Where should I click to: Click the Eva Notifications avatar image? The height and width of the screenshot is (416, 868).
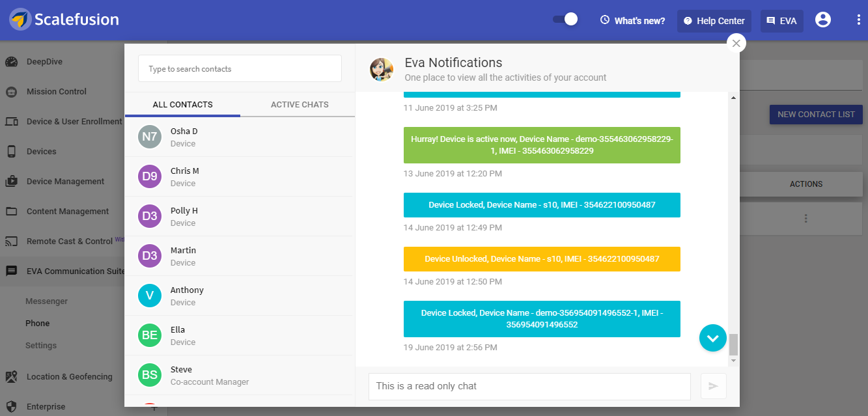[382, 69]
